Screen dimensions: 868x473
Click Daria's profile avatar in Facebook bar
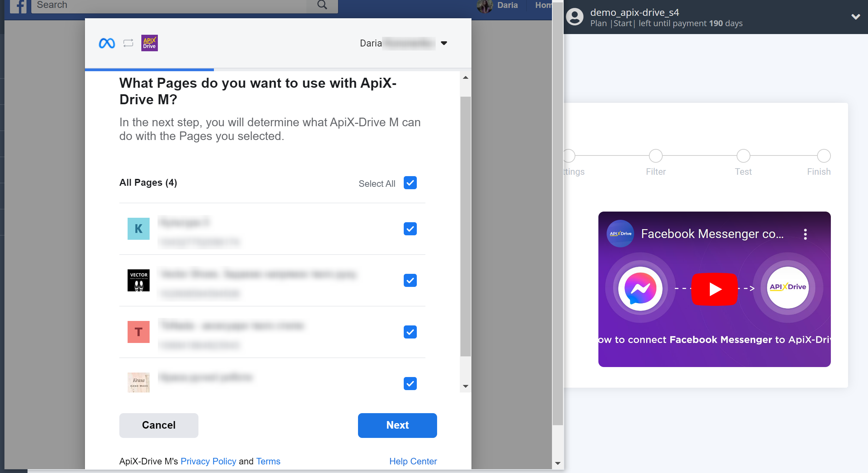click(x=485, y=6)
